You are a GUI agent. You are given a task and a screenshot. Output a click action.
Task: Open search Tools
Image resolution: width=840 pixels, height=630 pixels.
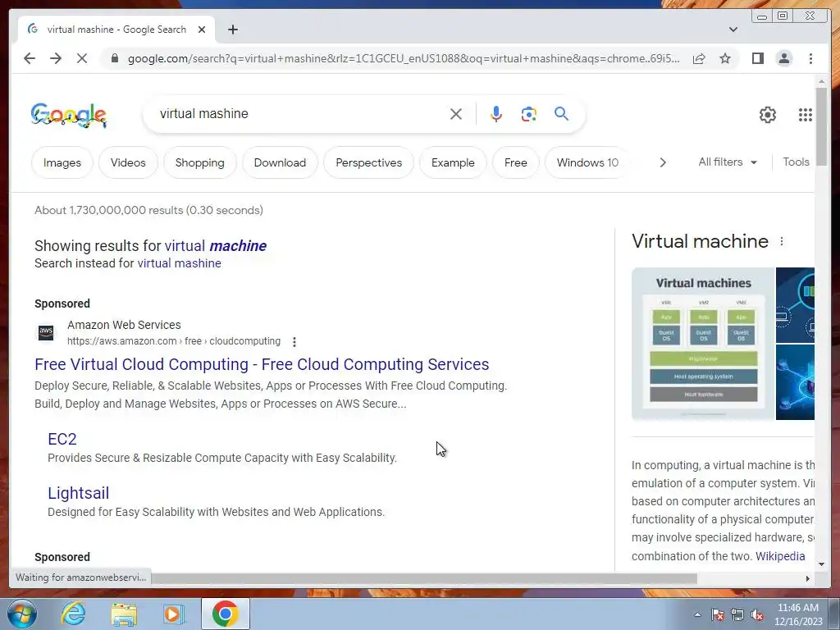[x=796, y=162]
